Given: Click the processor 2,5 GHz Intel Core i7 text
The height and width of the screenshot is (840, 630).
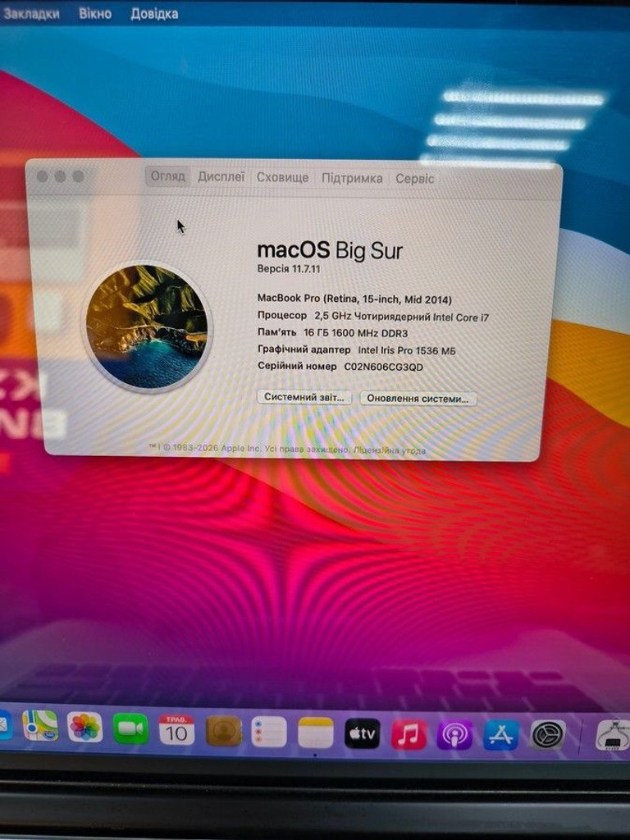Looking at the screenshot, I should (402, 317).
